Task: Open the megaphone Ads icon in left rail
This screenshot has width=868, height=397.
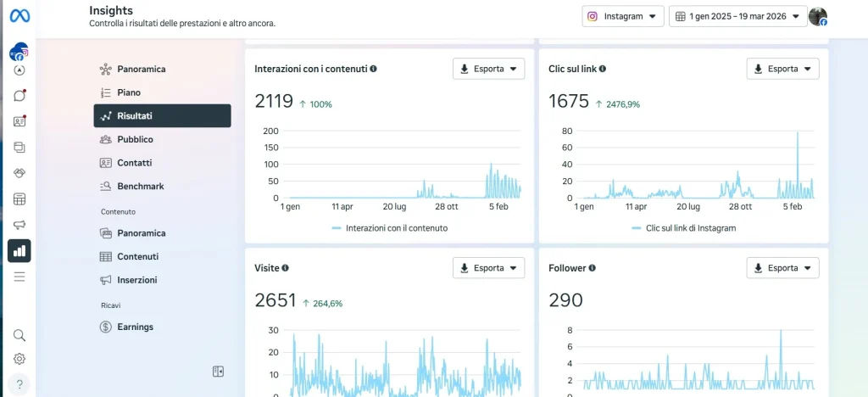Action: [x=19, y=225]
